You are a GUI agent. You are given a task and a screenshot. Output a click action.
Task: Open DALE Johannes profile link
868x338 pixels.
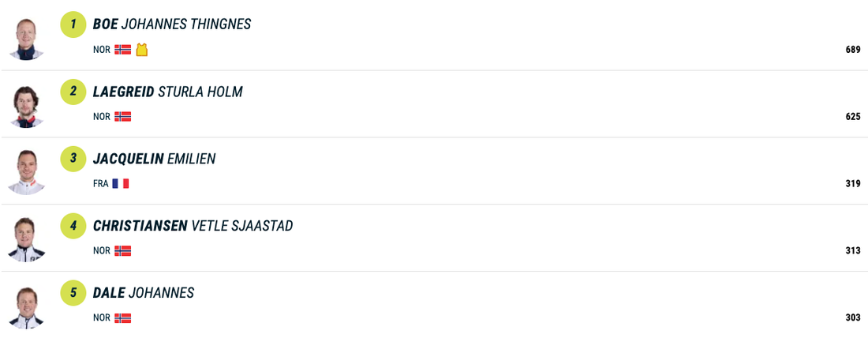click(144, 293)
